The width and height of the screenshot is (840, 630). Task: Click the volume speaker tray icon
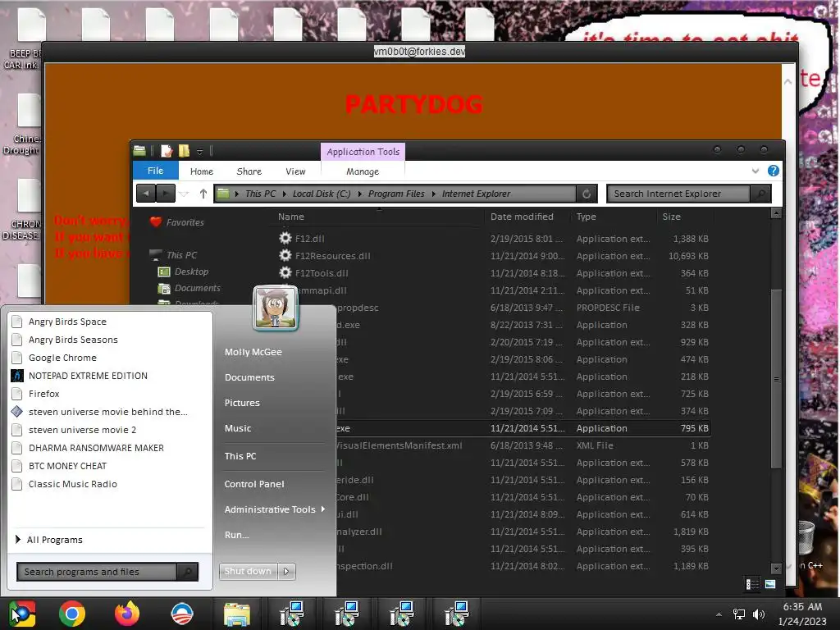point(759,614)
